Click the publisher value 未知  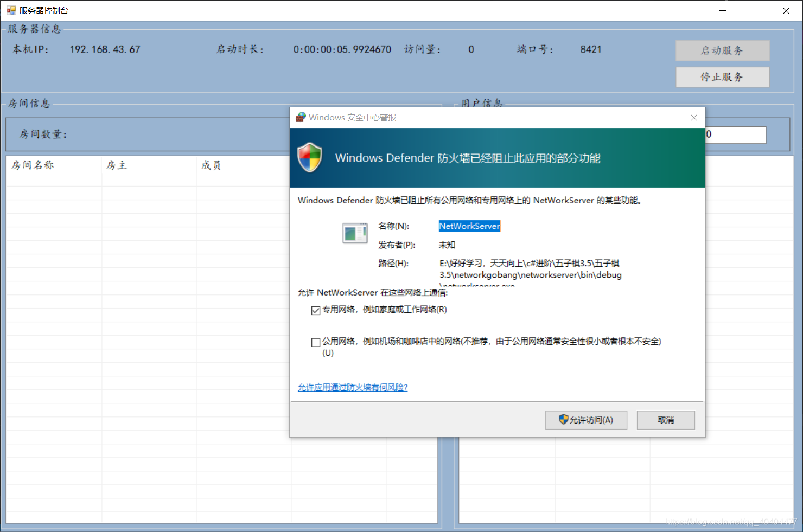[x=447, y=245]
